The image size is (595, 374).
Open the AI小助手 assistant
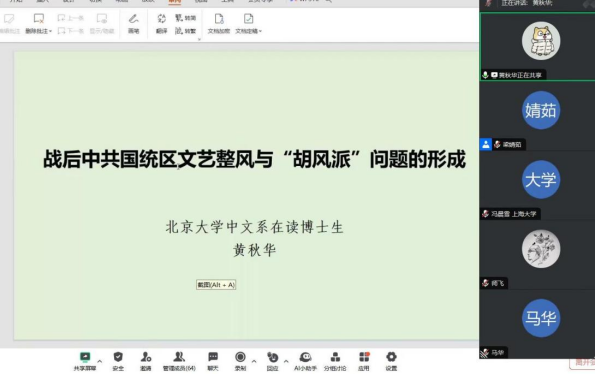(x=305, y=361)
